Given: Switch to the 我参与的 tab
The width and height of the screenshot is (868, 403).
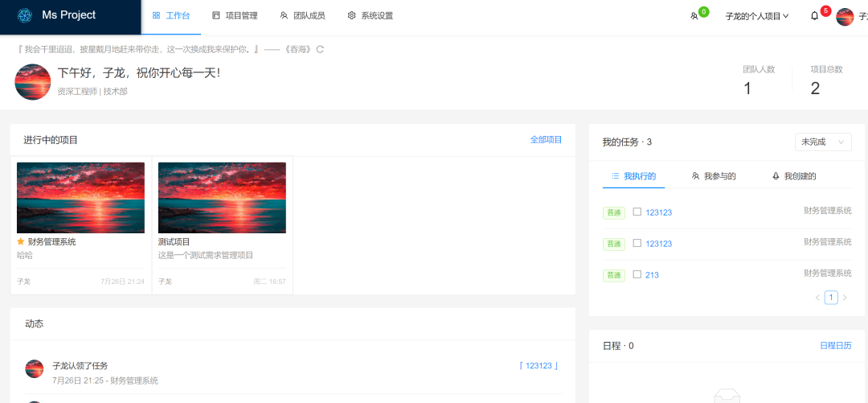Looking at the screenshot, I should [x=714, y=176].
